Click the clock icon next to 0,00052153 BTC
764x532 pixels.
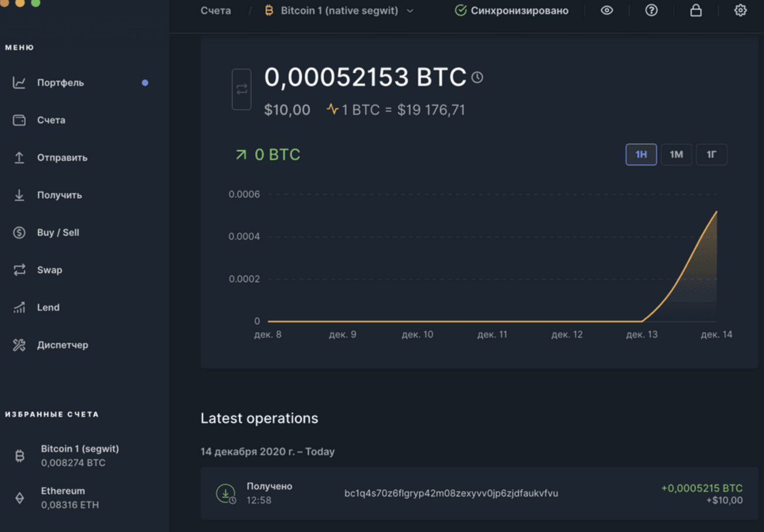click(x=477, y=77)
